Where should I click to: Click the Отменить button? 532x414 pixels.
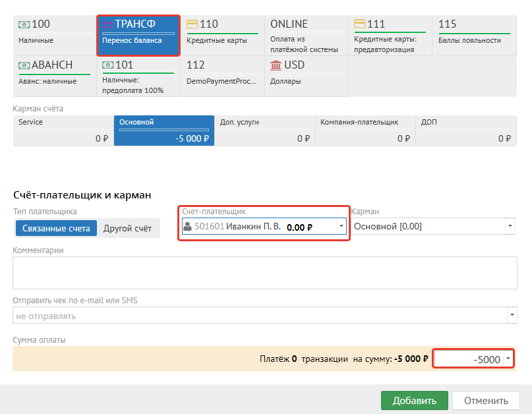(486, 401)
